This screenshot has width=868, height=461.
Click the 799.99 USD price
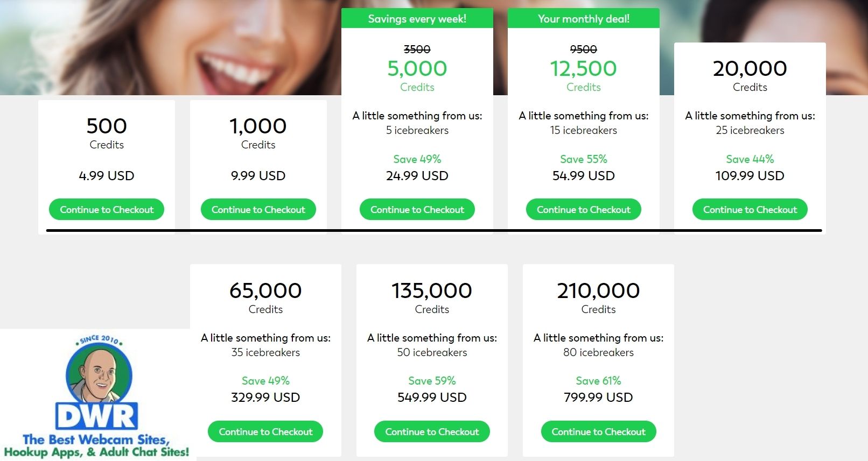click(598, 398)
